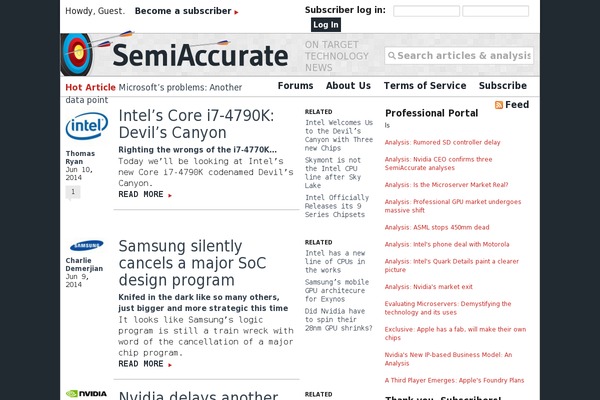Open related Intel Welcomes Us to Devil's Canyon
The height and width of the screenshot is (400, 600).
click(x=339, y=135)
